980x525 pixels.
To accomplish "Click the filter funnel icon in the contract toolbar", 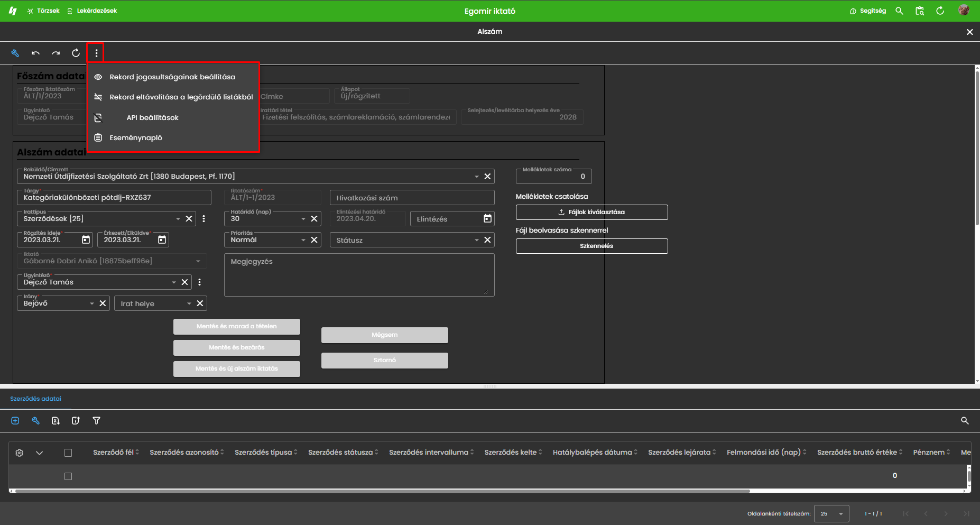I will pos(96,421).
